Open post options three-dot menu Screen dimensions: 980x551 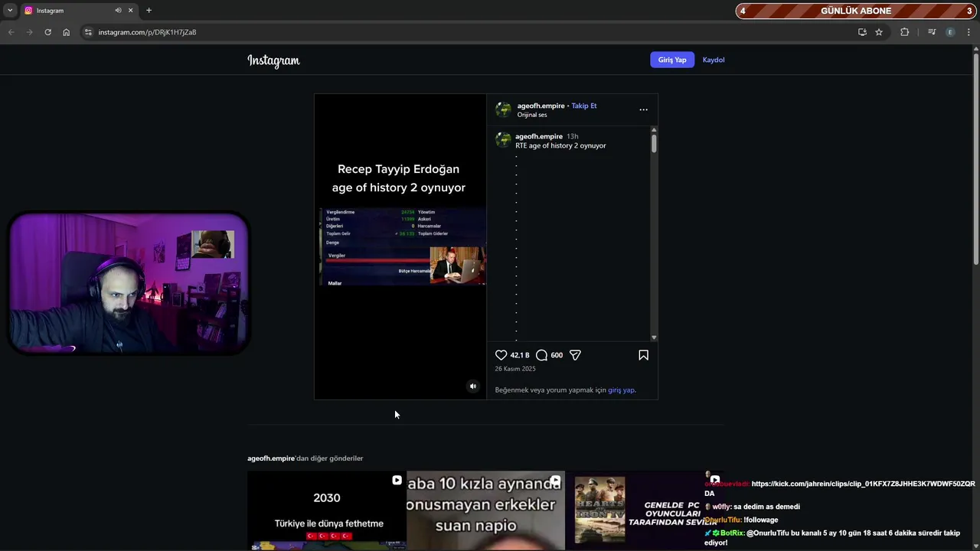(643, 109)
